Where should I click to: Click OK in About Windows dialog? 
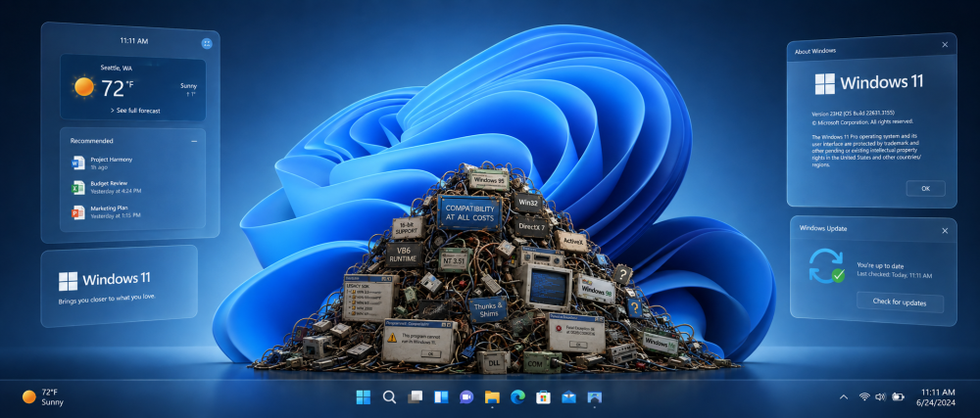pyautogui.click(x=925, y=188)
